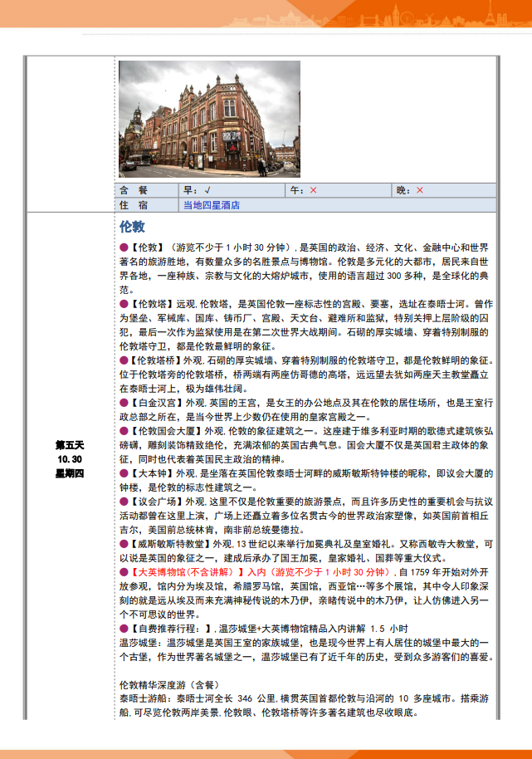
Task: Click the 温莎城堡: paragraph start
Action: [141, 643]
